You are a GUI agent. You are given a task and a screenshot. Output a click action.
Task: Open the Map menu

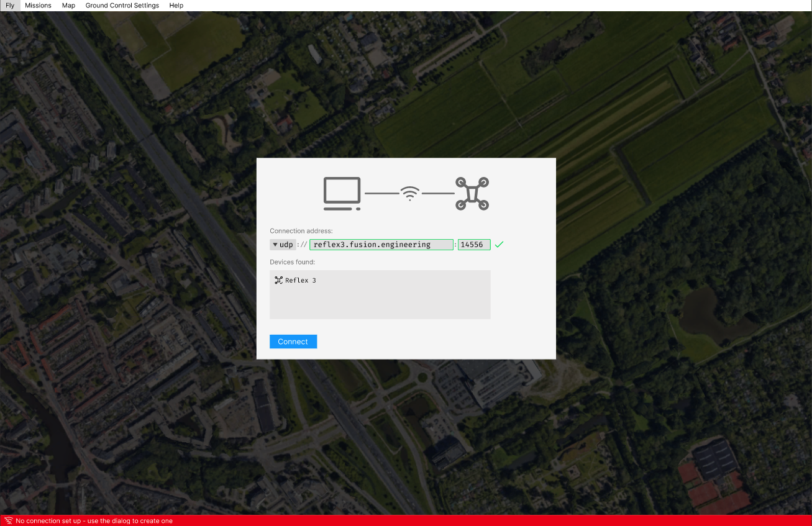click(68, 6)
